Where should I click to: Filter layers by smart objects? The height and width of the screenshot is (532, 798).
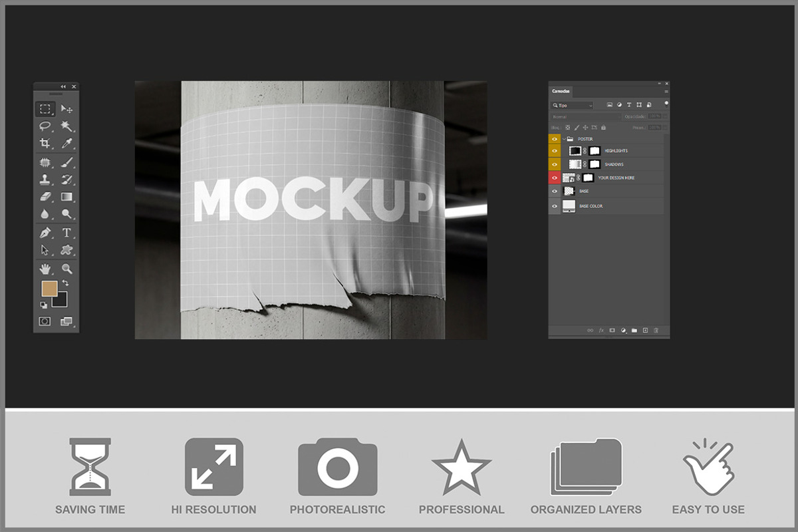coord(648,105)
